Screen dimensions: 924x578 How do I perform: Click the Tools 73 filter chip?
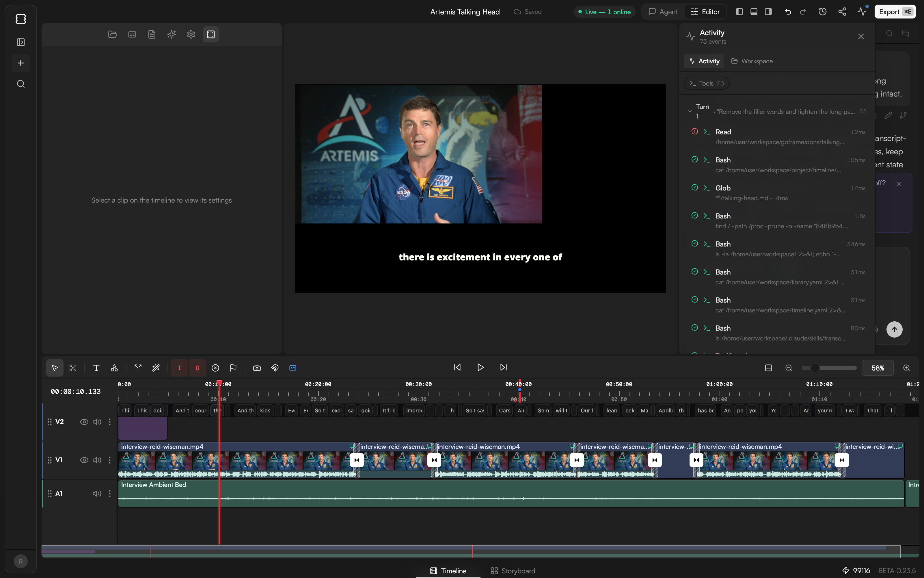[707, 83]
